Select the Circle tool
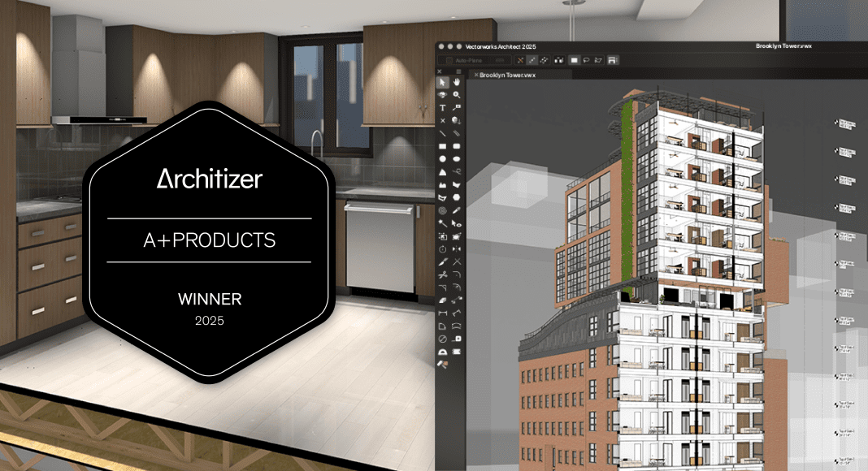Viewport: 868px width, 471px height. tap(443, 159)
